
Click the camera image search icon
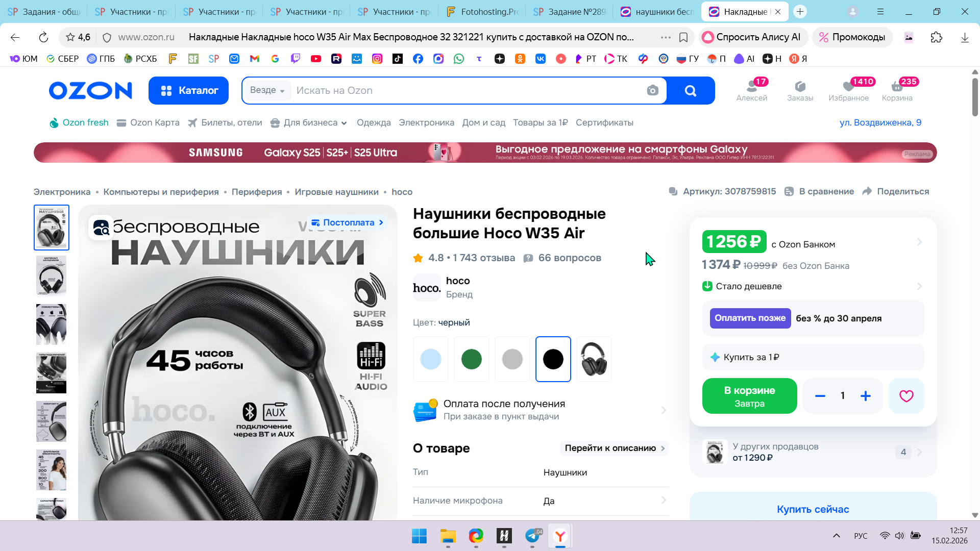click(652, 90)
